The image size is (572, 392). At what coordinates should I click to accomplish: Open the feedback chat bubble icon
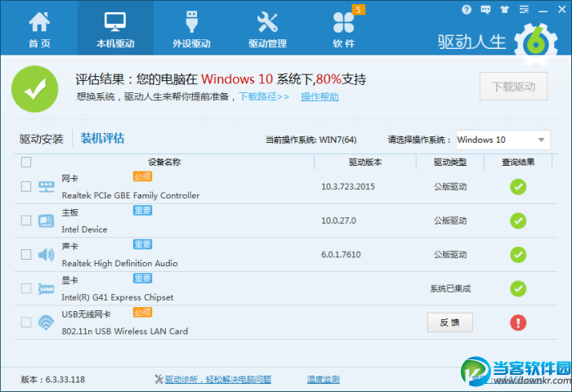click(x=485, y=10)
